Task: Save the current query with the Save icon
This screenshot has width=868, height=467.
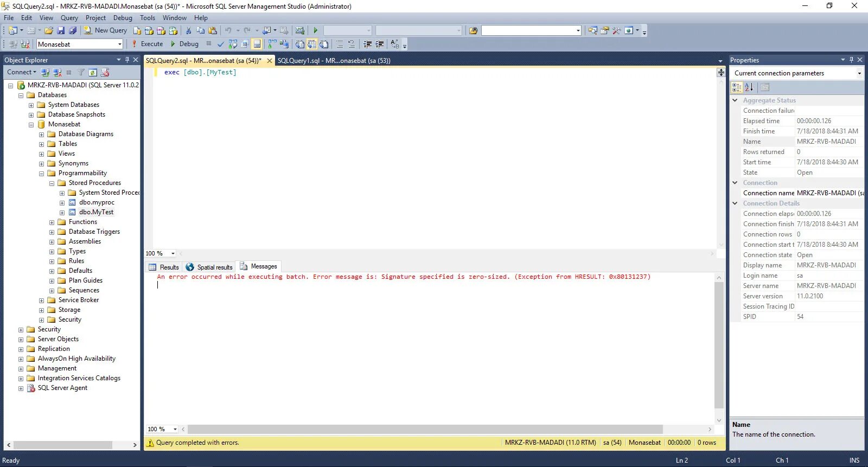Action: [61, 30]
